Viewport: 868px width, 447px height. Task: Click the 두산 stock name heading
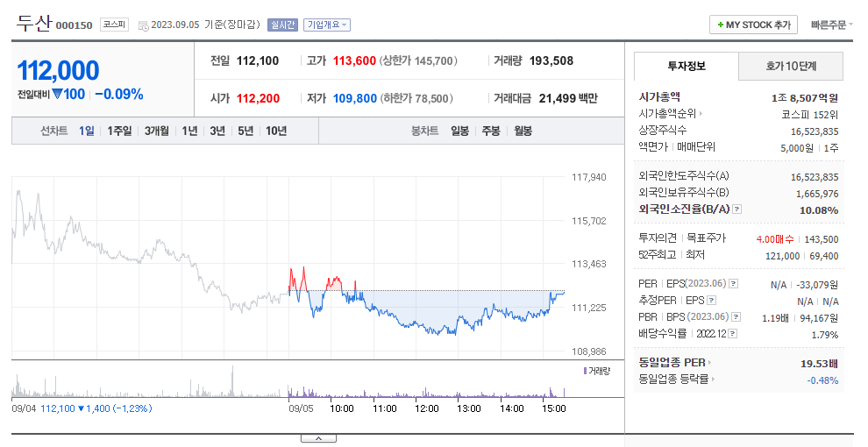click(x=34, y=24)
